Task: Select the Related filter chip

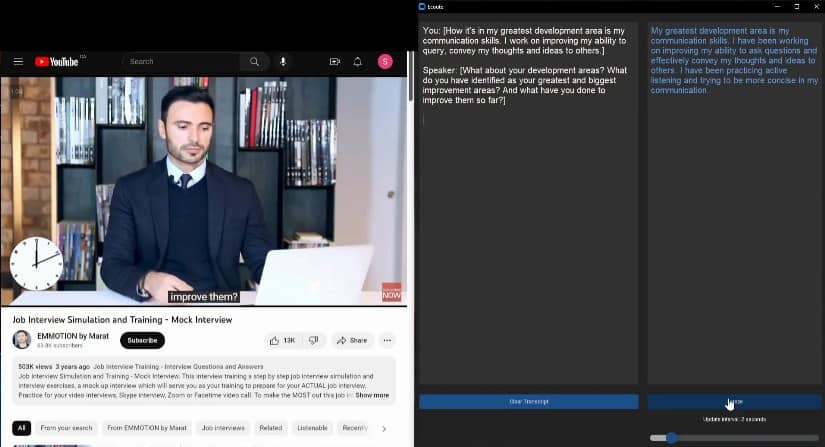Action: point(271,428)
